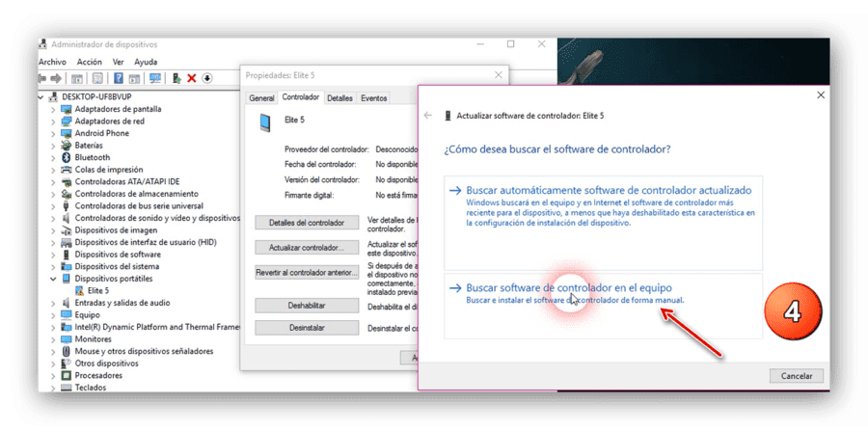Open the Archivo menu
The width and height of the screenshot is (868, 430).
[x=53, y=62]
